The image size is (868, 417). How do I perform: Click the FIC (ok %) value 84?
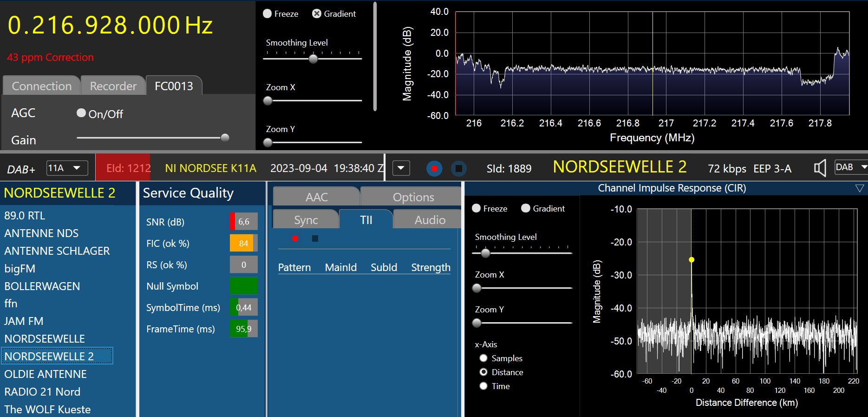(244, 243)
